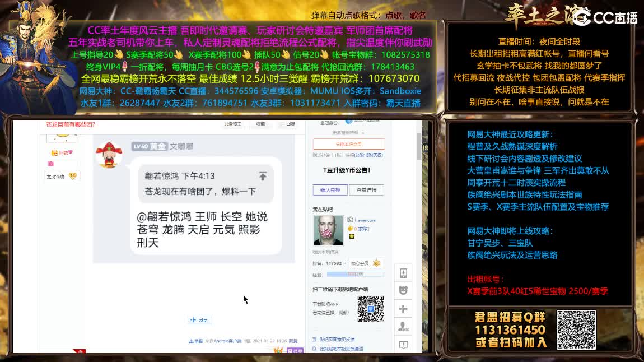This screenshot has width=644, height=362.
Task: Click the CC直播 logo
Action: pos(605,18)
